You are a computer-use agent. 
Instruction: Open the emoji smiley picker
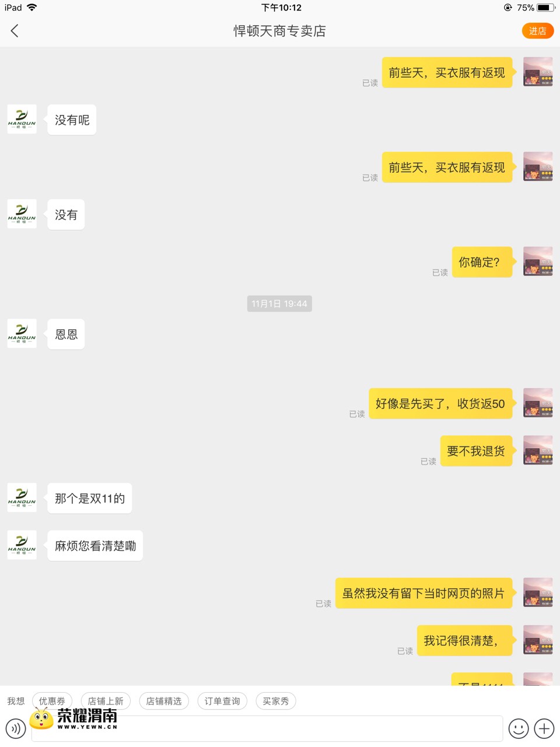coord(519,728)
